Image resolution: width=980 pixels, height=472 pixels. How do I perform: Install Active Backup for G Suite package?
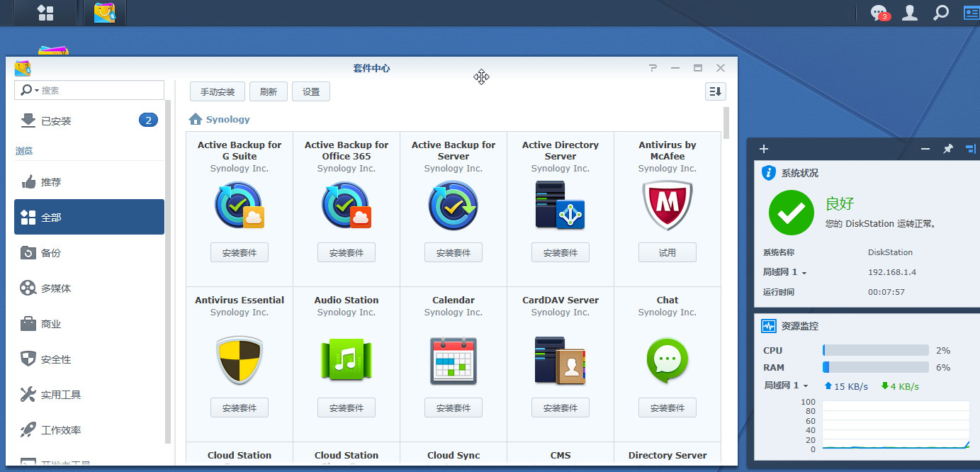(x=240, y=252)
